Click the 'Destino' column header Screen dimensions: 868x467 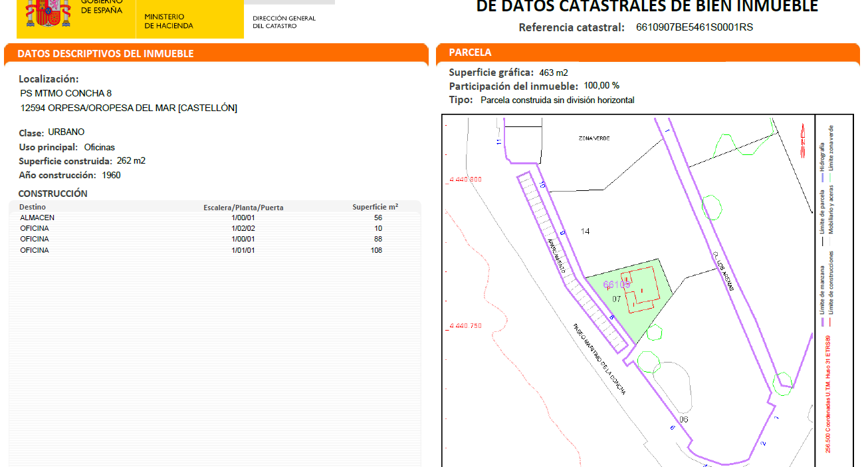[x=33, y=207]
